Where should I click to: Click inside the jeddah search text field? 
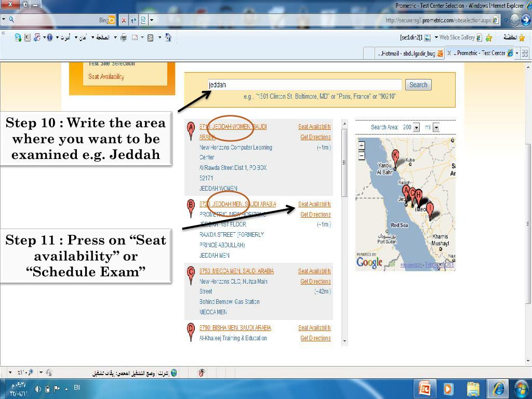(x=304, y=84)
